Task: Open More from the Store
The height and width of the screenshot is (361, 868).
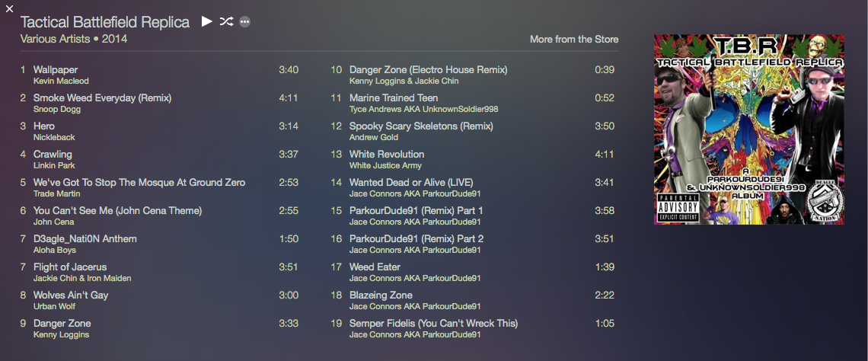Action: [x=574, y=40]
